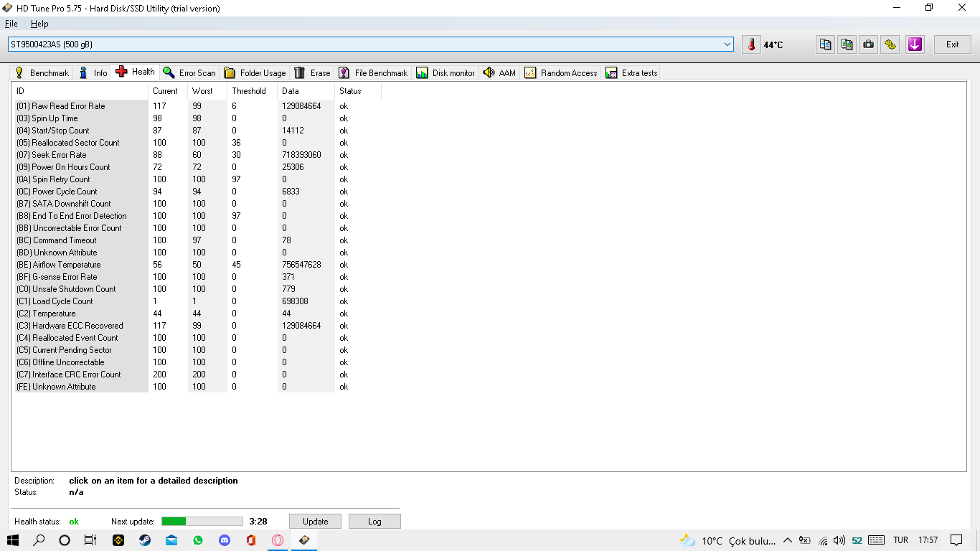Switch to the Random Access tab
This screenshot has width=980, height=551.
[561, 73]
